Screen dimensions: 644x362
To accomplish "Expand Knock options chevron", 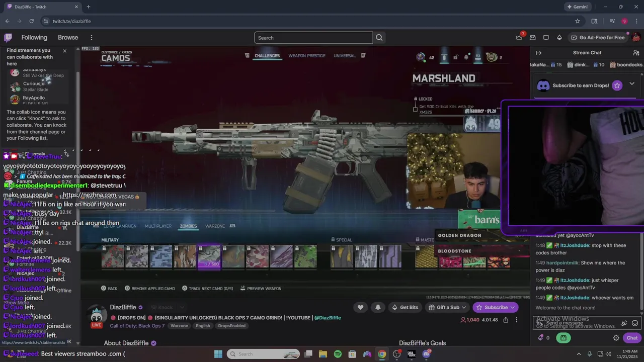I will [182, 307].
